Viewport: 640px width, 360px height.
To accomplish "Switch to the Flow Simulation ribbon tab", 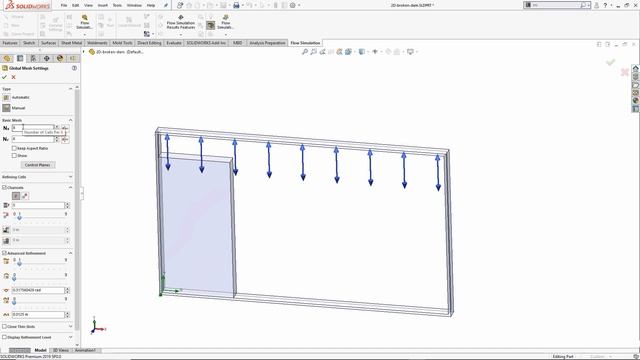I will point(305,43).
